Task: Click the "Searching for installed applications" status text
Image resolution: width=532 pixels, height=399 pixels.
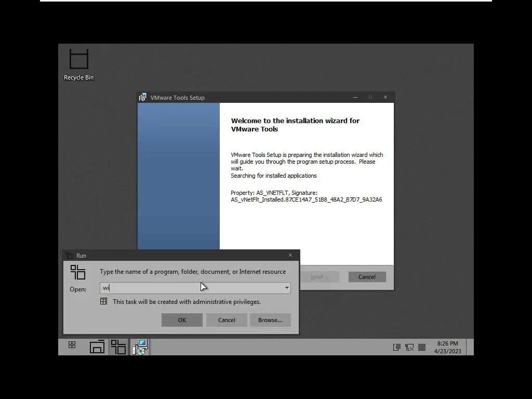Action: click(273, 176)
